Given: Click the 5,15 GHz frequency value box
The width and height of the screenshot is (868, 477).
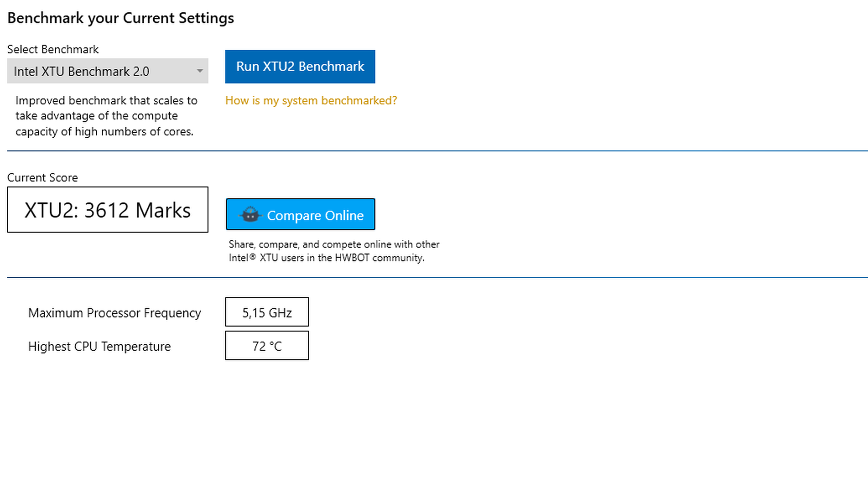Looking at the screenshot, I should (267, 312).
